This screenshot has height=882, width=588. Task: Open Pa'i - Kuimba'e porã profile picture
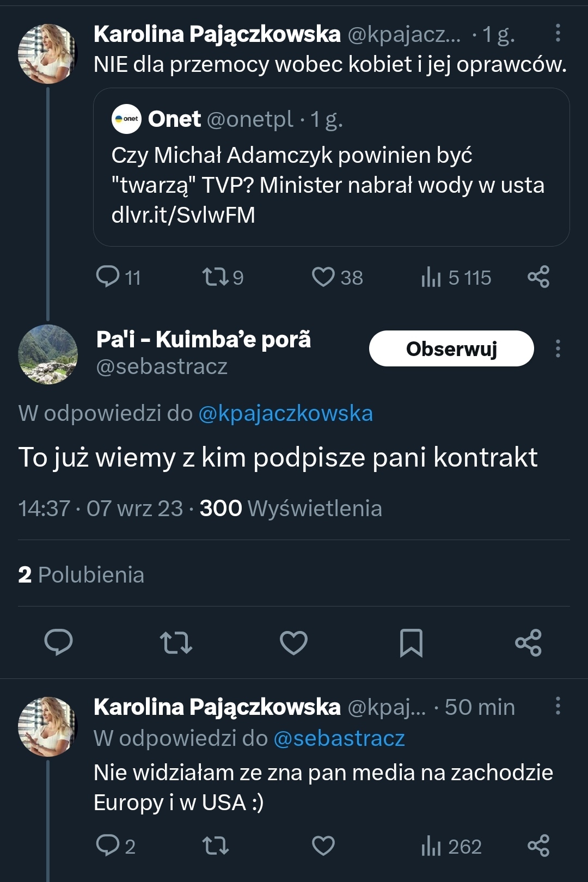(x=48, y=354)
